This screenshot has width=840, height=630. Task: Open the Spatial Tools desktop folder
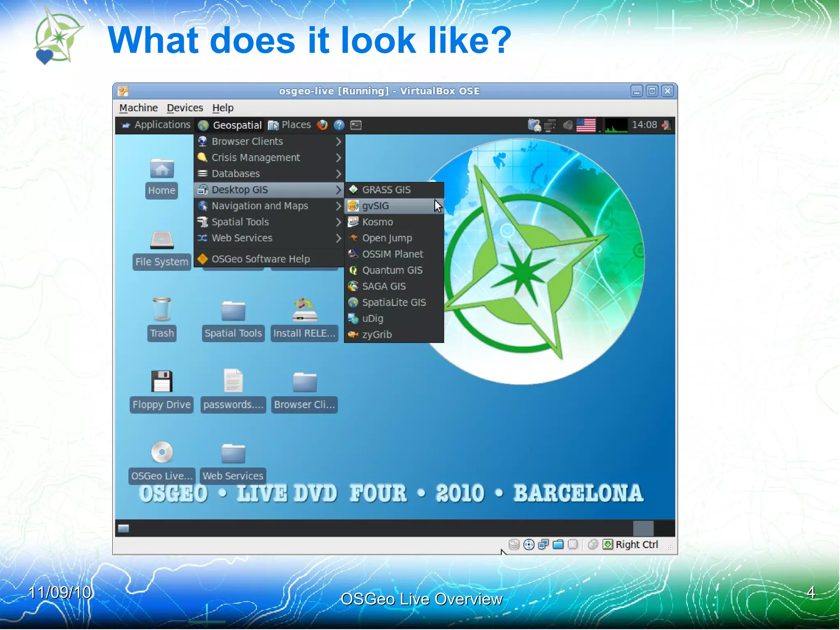[x=233, y=311]
